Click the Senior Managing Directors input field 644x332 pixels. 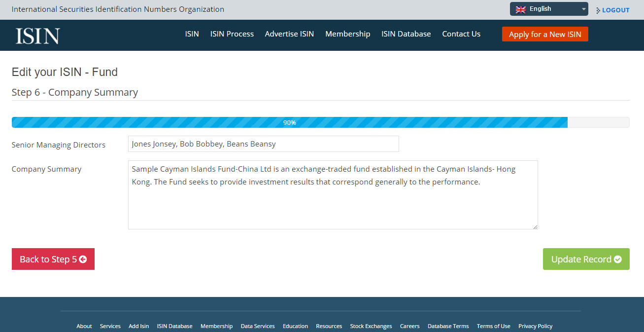click(263, 144)
